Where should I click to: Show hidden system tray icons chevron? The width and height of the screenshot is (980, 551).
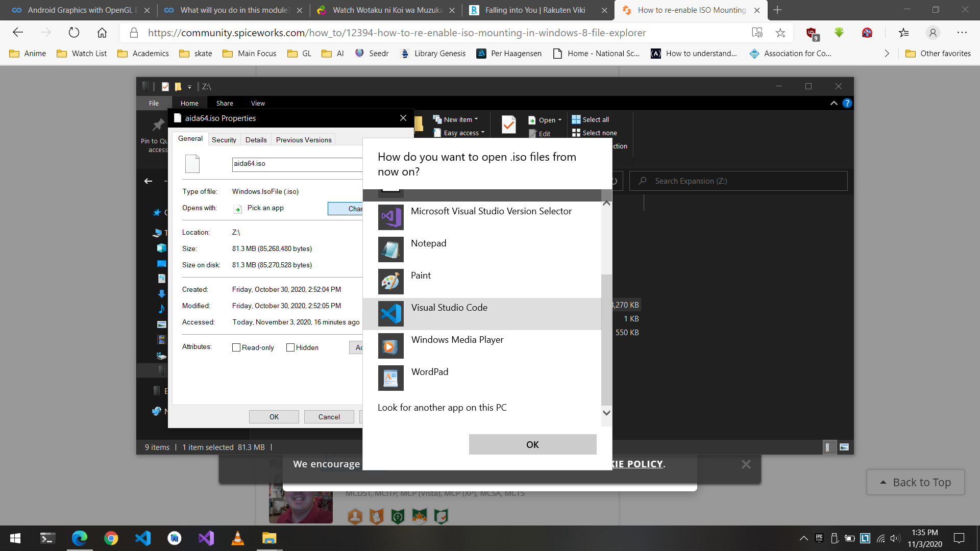[x=803, y=538]
